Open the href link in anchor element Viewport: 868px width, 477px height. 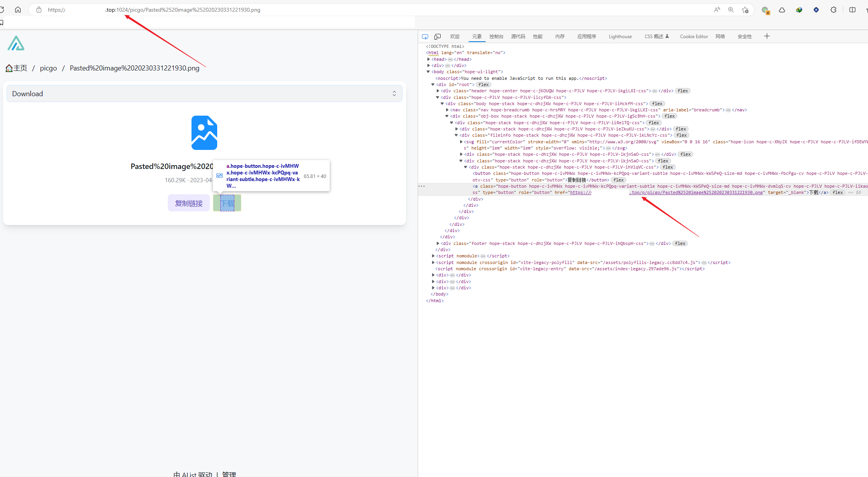click(x=666, y=192)
